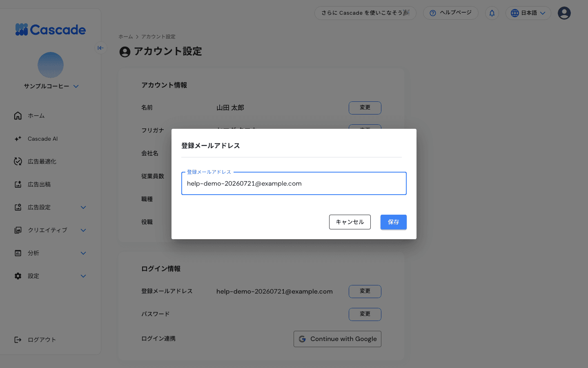
Task: Click the 広告出稿 icon
Action: (18, 184)
